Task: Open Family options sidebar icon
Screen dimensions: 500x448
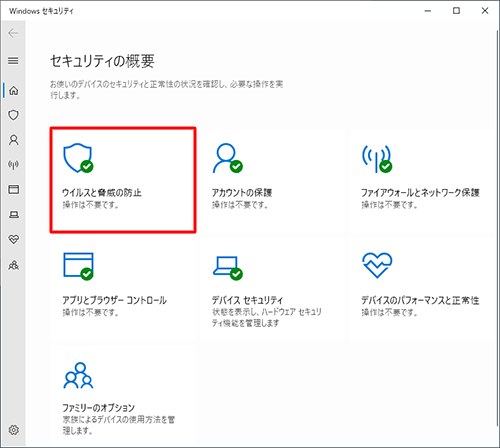Action: (13, 265)
